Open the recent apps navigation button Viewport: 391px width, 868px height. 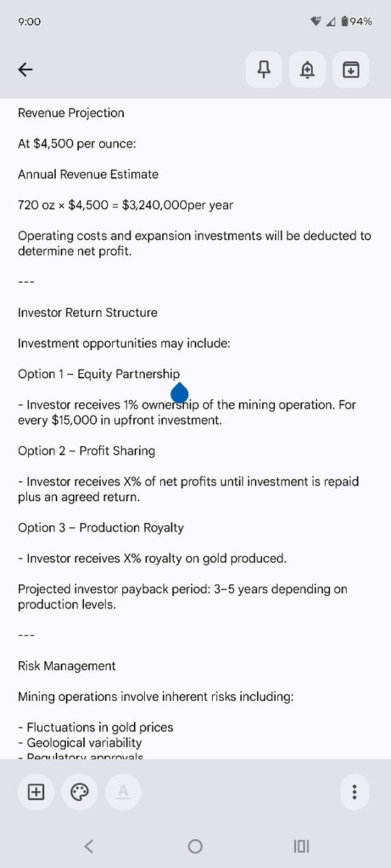click(x=301, y=846)
